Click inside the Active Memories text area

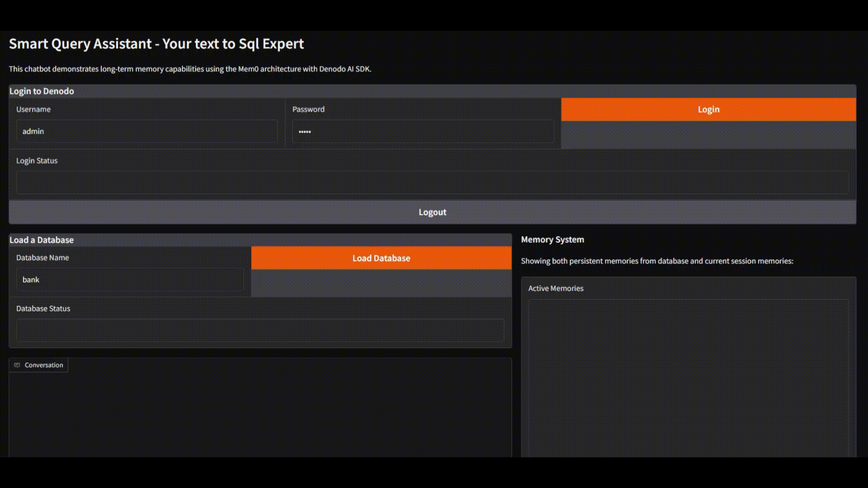(688, 377)
